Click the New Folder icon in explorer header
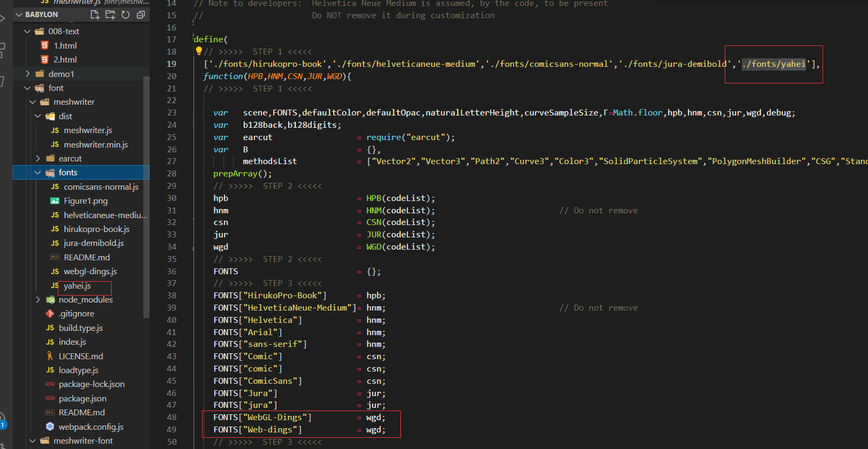The width and height of the screenshot is (868, 449). 110,15
